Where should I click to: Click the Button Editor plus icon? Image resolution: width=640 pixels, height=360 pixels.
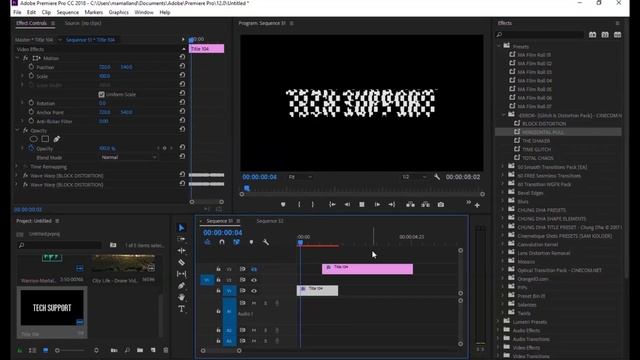477,205
